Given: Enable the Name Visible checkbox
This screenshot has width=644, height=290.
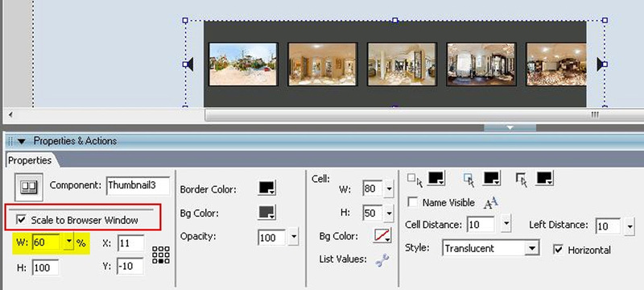Looking at the screenshot, I should (413, 202).
